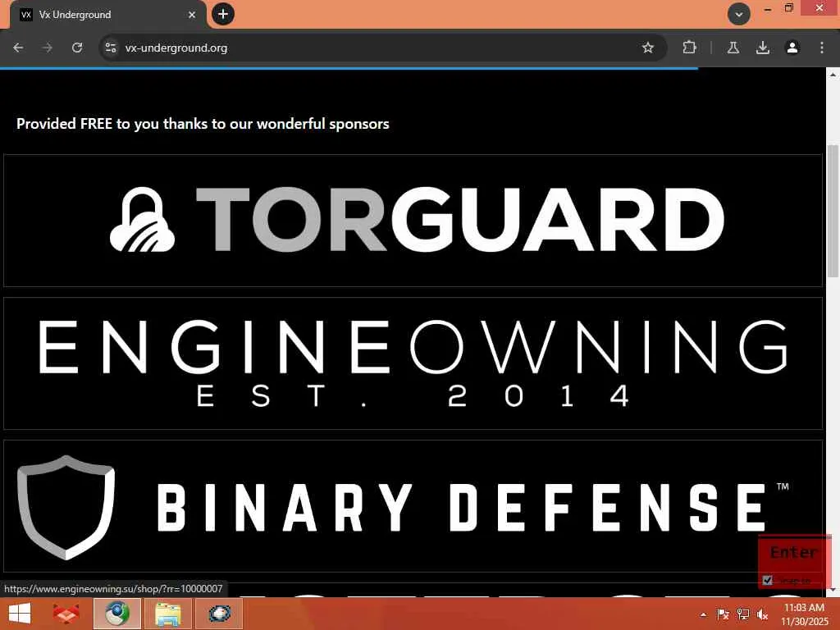The height and width of the screenshot is (630, 840).
Task: Click the scrollbar down arrow
Action: pyautogui.click(x=833, y=590)
